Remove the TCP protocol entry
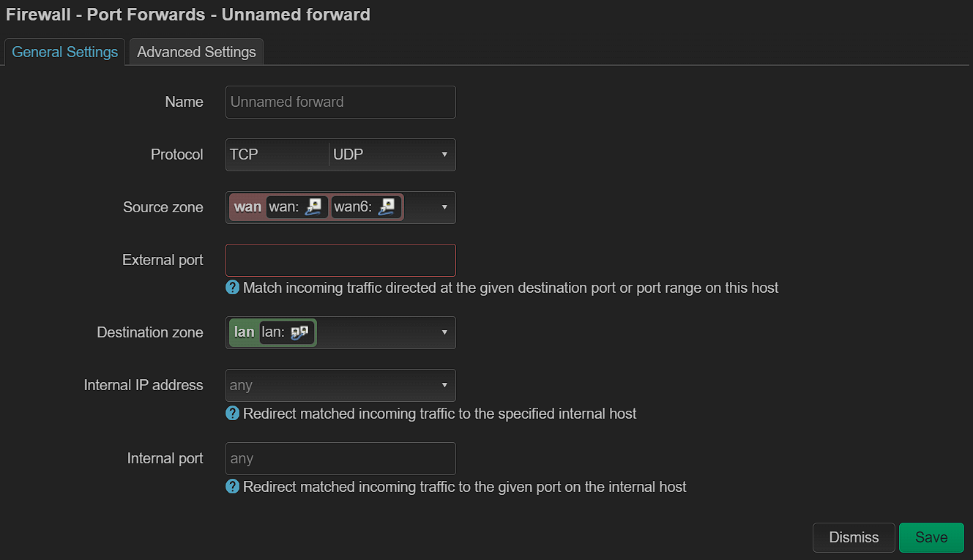This screenshot has height=560, width=973. [x=277, y=154]
